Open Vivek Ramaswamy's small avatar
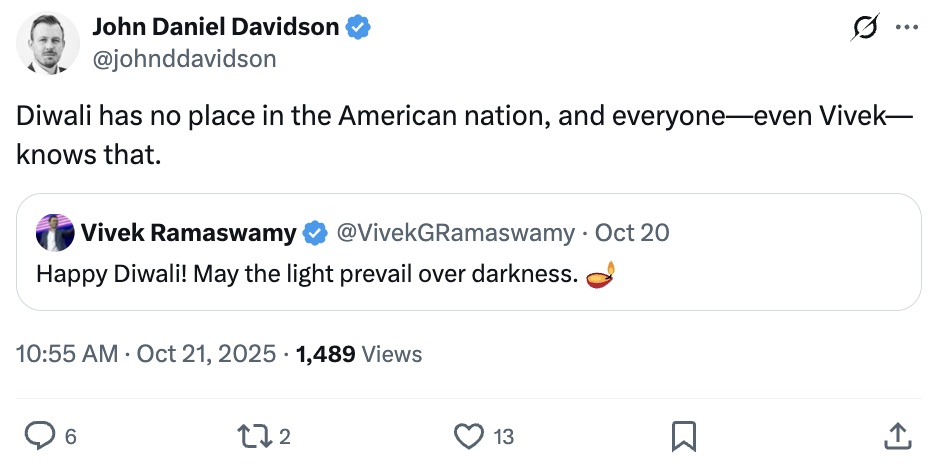942x474 pixels. (54, 234)
